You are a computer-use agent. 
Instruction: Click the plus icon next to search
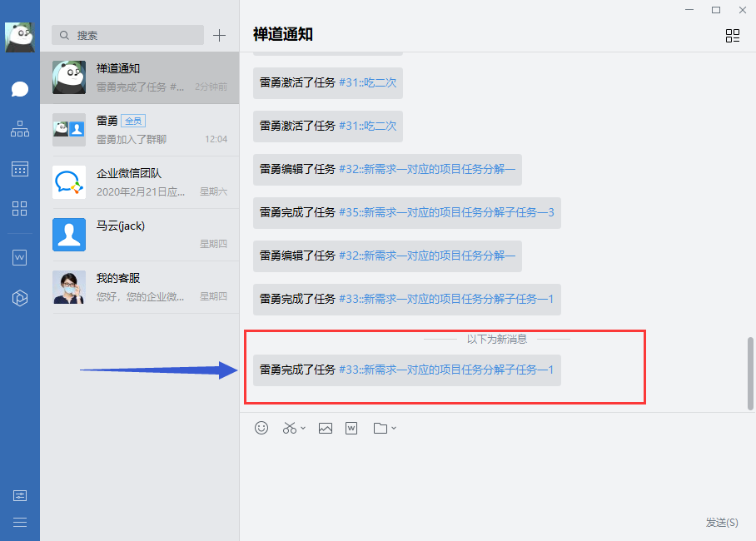click(x=219, y=35)
